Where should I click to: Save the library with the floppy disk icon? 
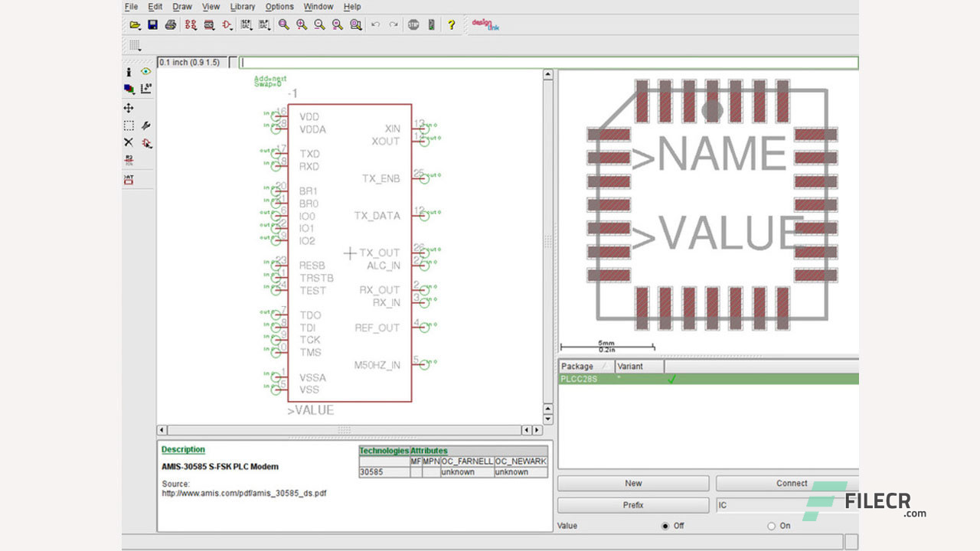click(152, 24)
